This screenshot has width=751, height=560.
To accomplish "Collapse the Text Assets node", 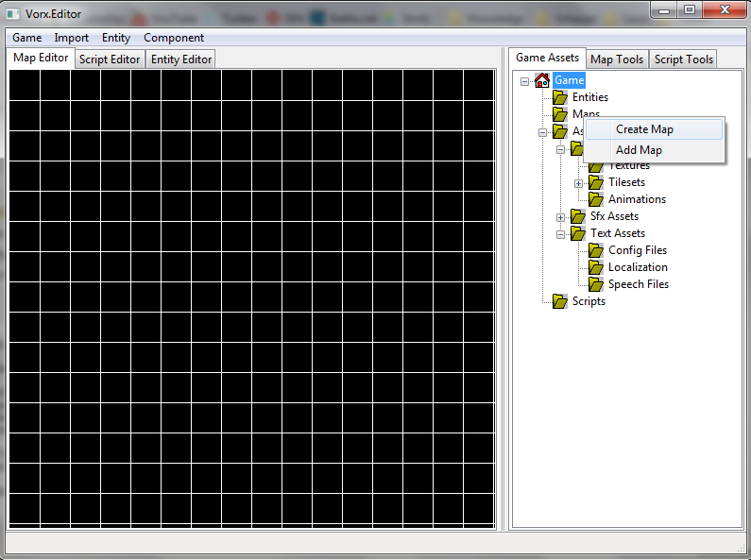I will coord(561,234).
